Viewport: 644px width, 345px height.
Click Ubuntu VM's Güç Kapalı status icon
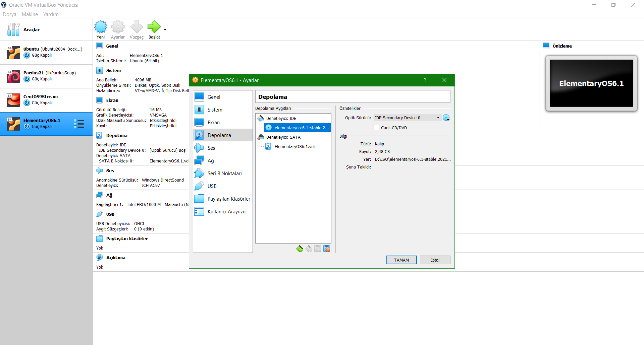(x=27, y=55)
